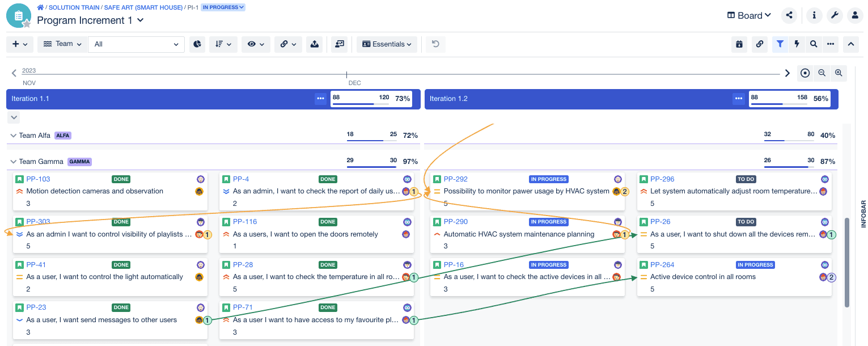This screenshot has height=346, width=868.
Task: Click dependency badge on PP-264 card
Action: 831,277
